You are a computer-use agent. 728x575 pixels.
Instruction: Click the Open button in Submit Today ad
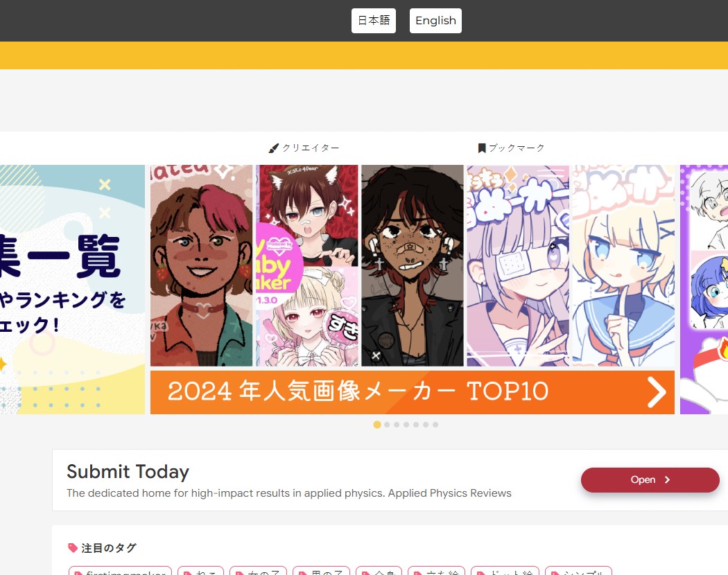(650, 480)
